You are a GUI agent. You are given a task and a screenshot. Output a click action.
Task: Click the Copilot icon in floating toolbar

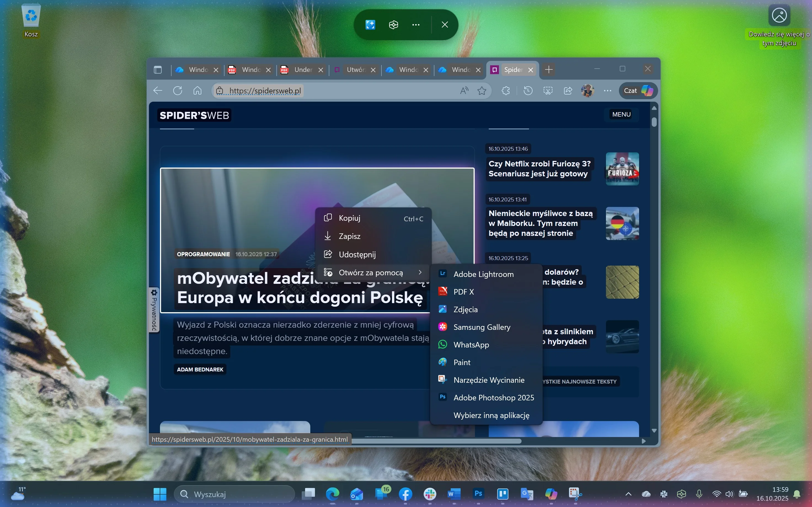point(393,25)
